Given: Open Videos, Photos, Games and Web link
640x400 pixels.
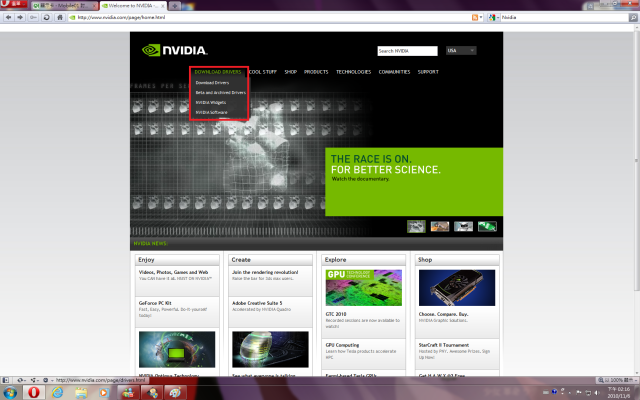Looking at the screenshot, I should pos(173,272).
